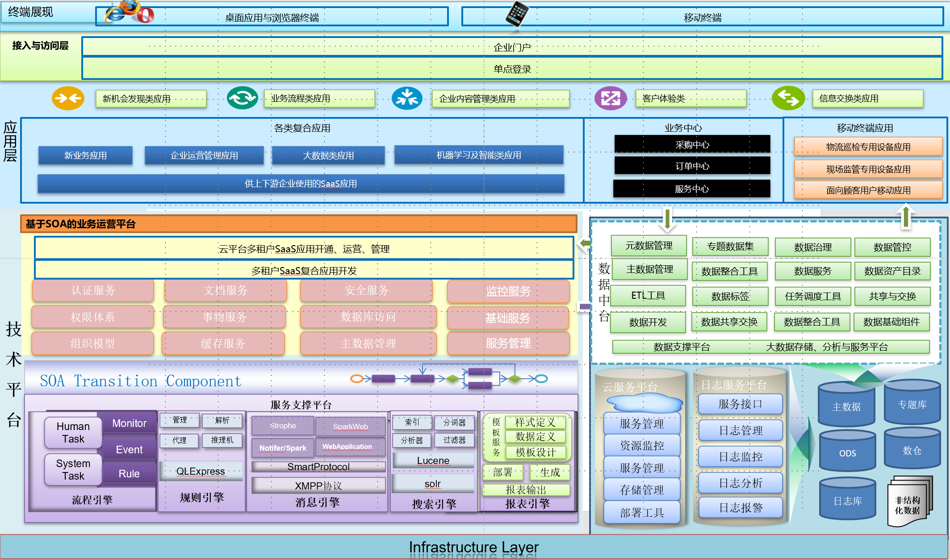Click the 物流巡检专用设备应用 orange box
950x560 pixels.
pos(868,147)
